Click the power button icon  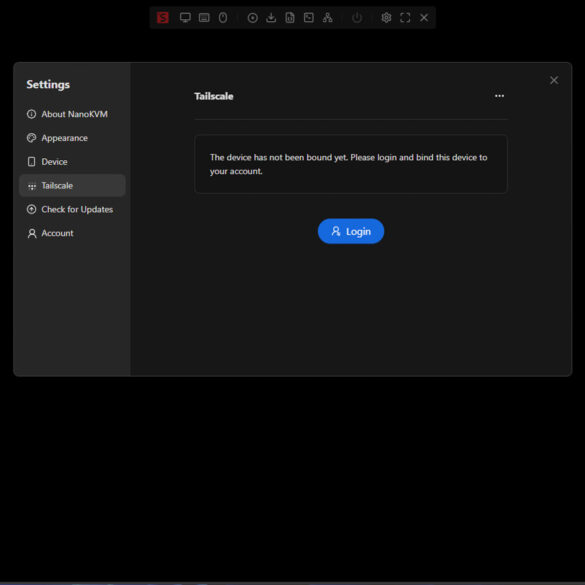click(x=357, y=18)
